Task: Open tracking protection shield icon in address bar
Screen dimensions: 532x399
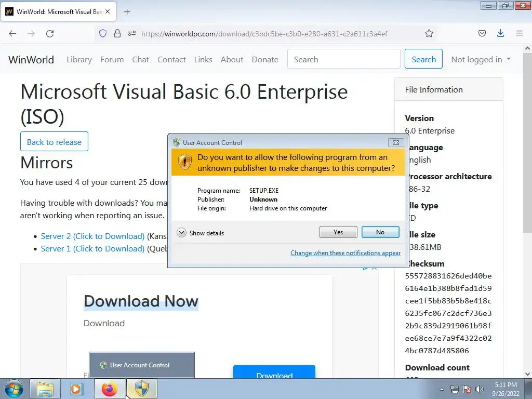Action: pyautogui.click(x=103, y=33)
